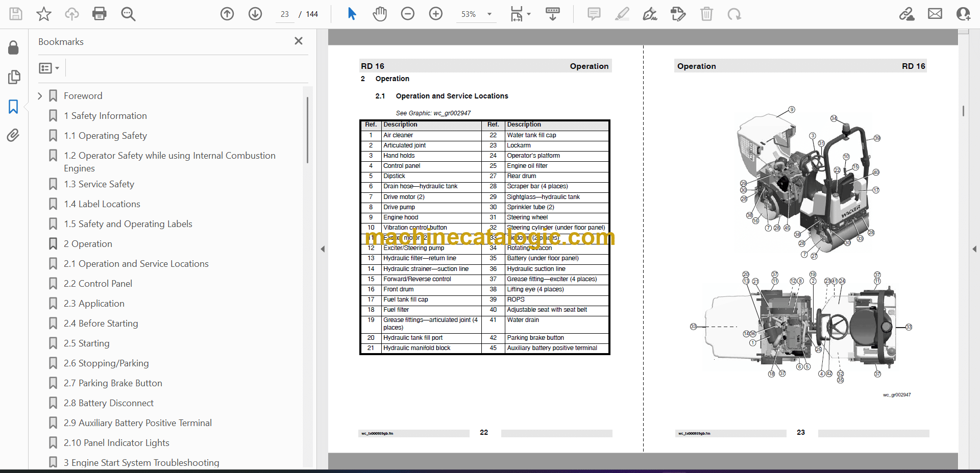Click the rotate page icon

tap(734, 14)
